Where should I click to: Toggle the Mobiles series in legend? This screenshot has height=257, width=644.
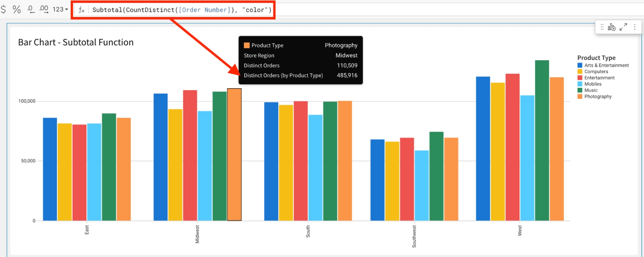593,84
